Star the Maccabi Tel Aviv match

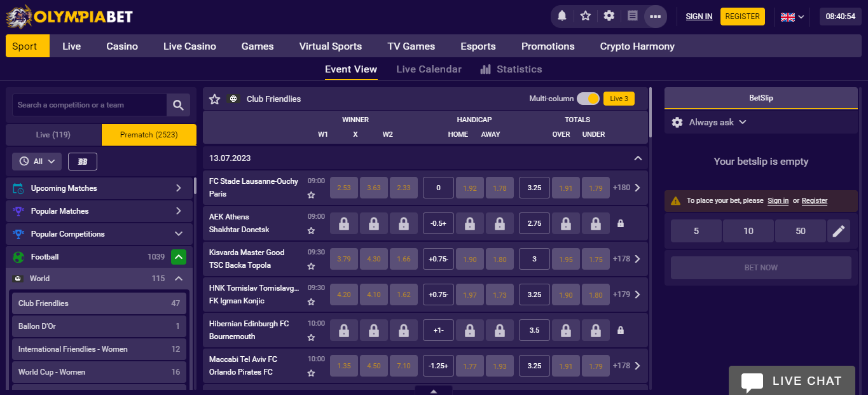point(311,373)
